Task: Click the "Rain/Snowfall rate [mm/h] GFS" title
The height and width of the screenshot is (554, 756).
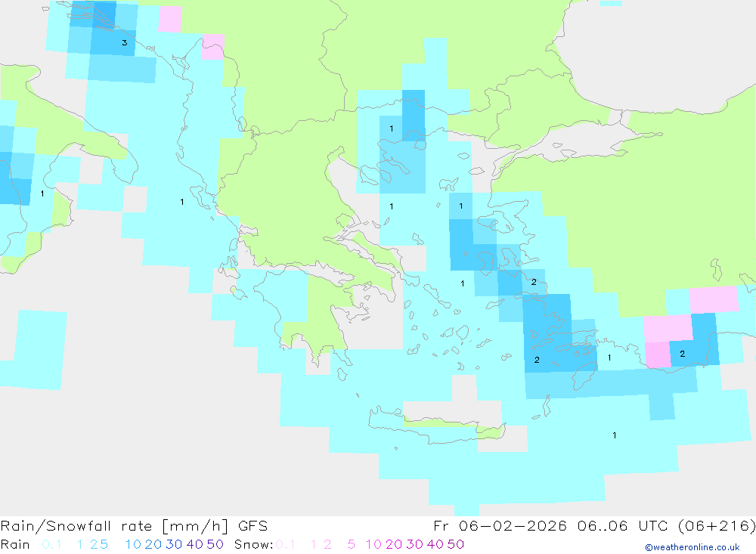Action: pos(134,526)
